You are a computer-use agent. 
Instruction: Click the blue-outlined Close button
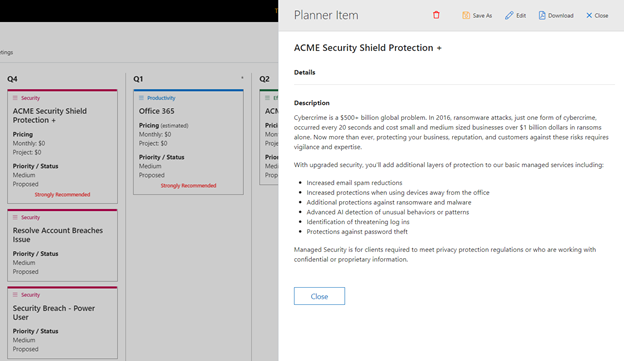[x=319, y=296]
